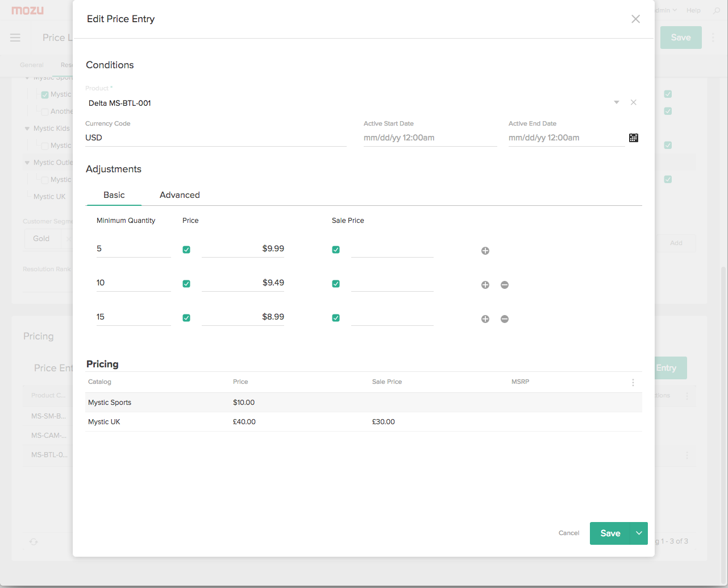Open the Admin user dropdown
728x588 pixels.
pos(666,10)
